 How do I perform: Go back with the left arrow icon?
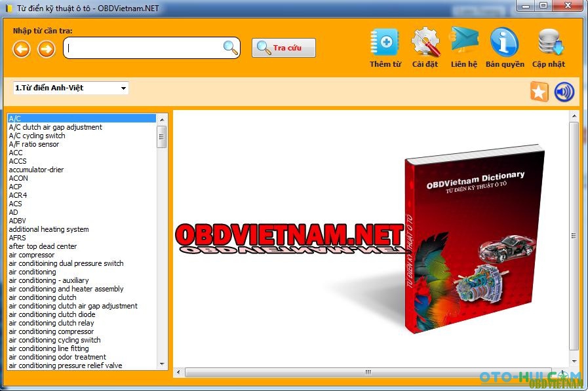22,49
